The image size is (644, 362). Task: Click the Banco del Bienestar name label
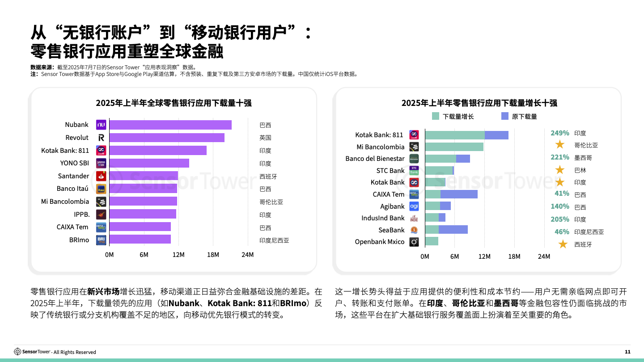(x=375, y=159)
